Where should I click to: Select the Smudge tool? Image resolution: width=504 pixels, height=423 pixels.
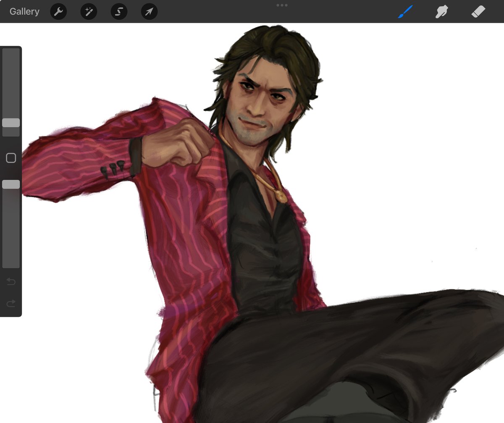click(x=442, y=11)
